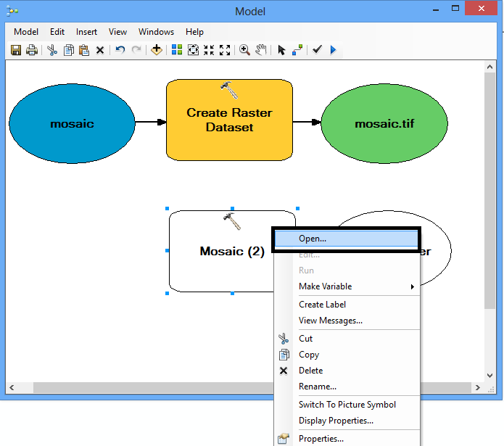Click the Auto Layout toolbar icon
This screenshot has height=446, width=504.
(177, 50)
